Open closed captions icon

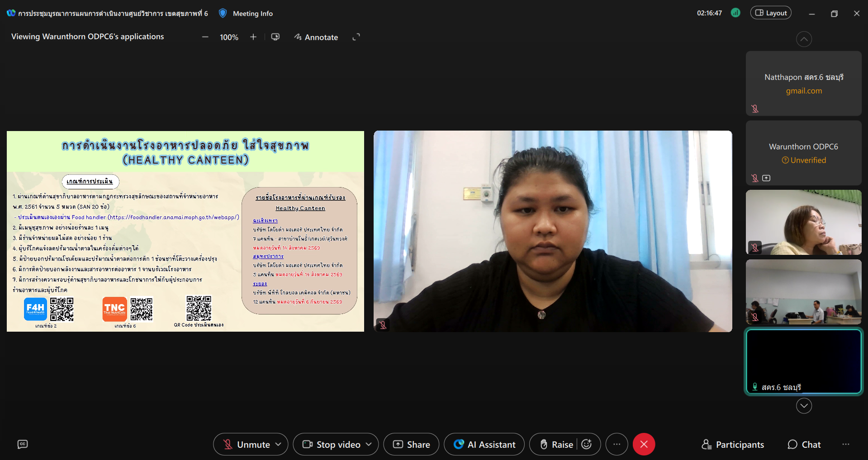(x=23, y=444)
